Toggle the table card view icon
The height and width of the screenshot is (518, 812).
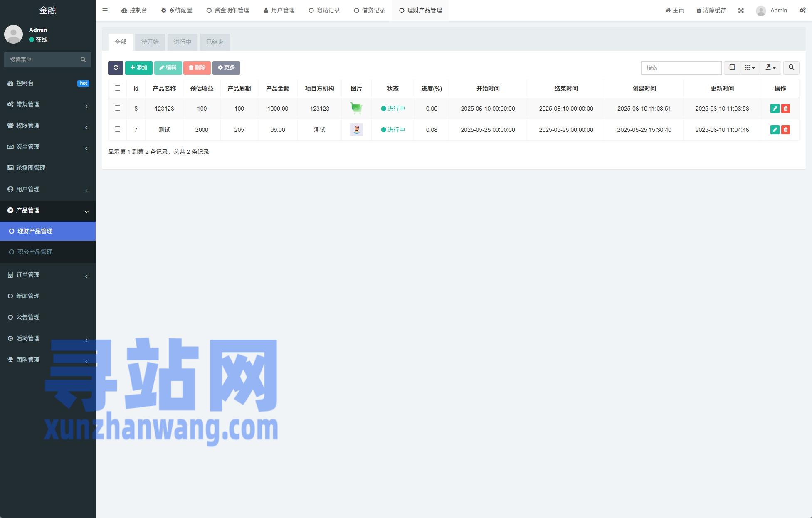[x=732, y=68]
